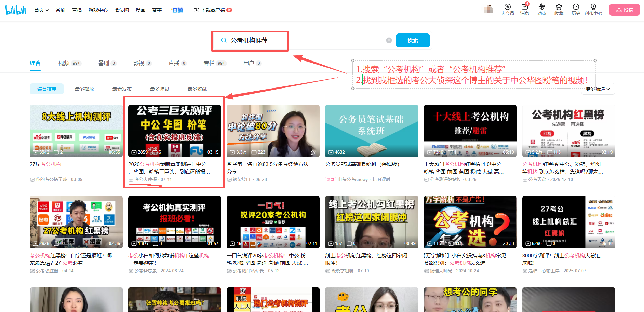This screenshot has height=312, width=644.
Task: Switch to the 用户 tab
Action: [252, 63]
